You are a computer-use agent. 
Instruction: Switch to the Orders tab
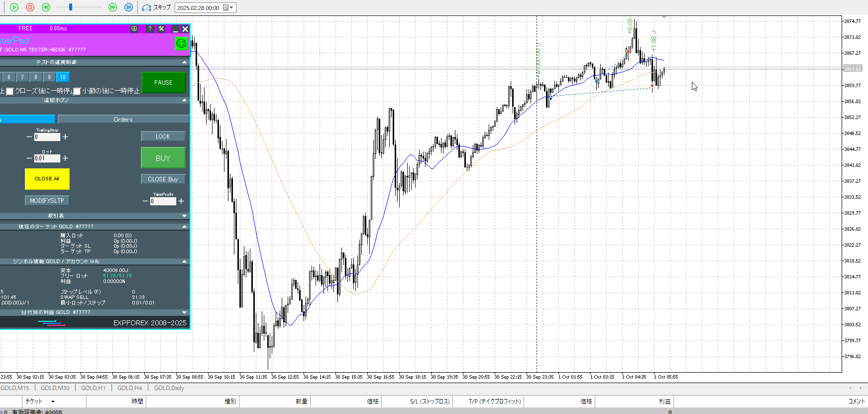123,120
